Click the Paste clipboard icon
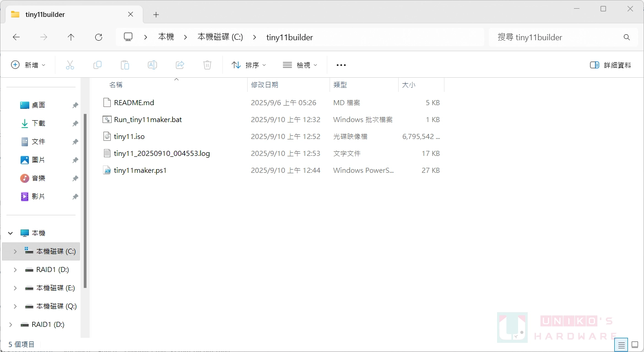Screen dimensions: 644x352 (x=125, y=65)
